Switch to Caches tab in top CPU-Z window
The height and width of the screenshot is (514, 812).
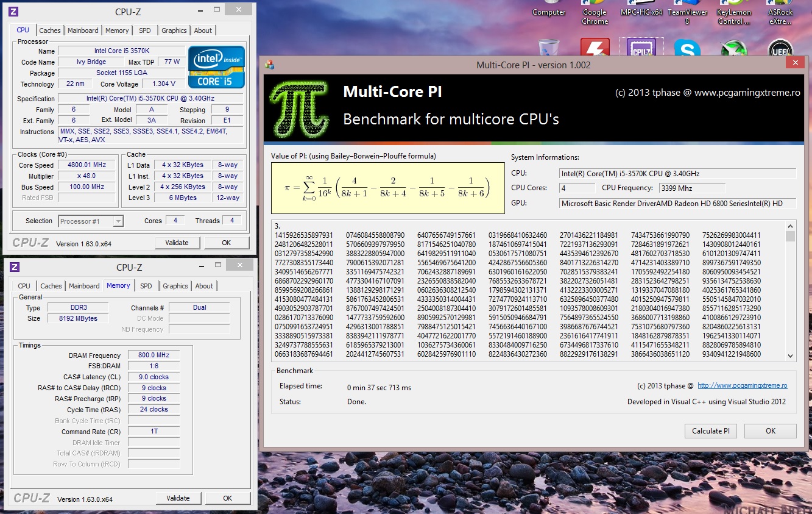(x=50, y=30)
